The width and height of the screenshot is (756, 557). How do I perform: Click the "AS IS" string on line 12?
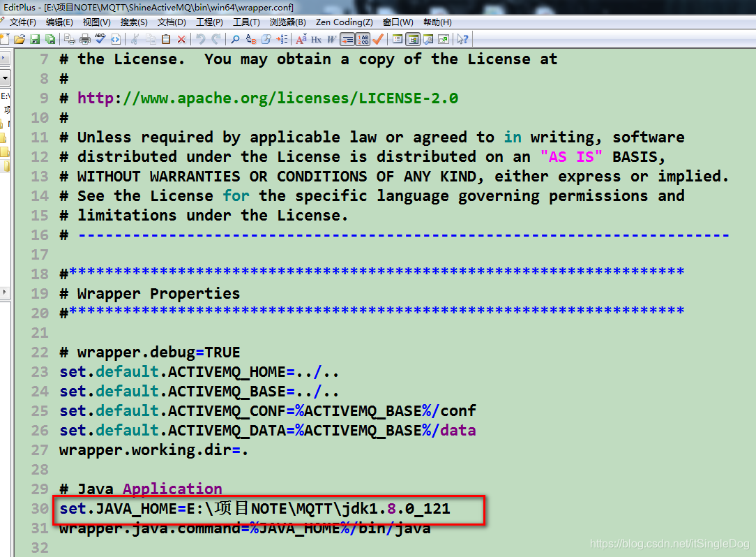[x=571, y=157]
